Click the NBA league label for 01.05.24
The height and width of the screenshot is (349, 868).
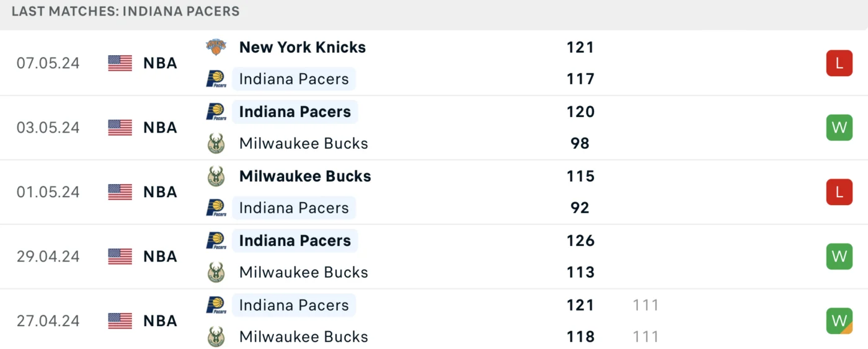pyautogui.click(x=161, y=192)
